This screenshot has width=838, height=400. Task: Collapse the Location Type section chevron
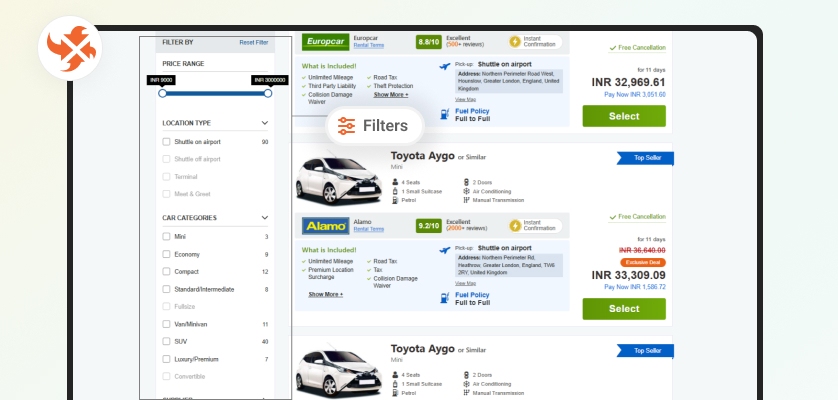265,123
